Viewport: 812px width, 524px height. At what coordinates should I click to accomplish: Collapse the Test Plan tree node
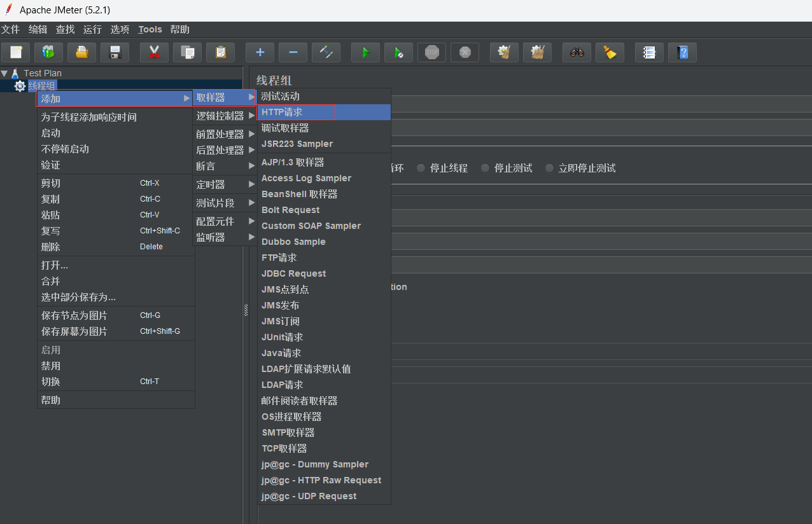click(x=4, y=73)
